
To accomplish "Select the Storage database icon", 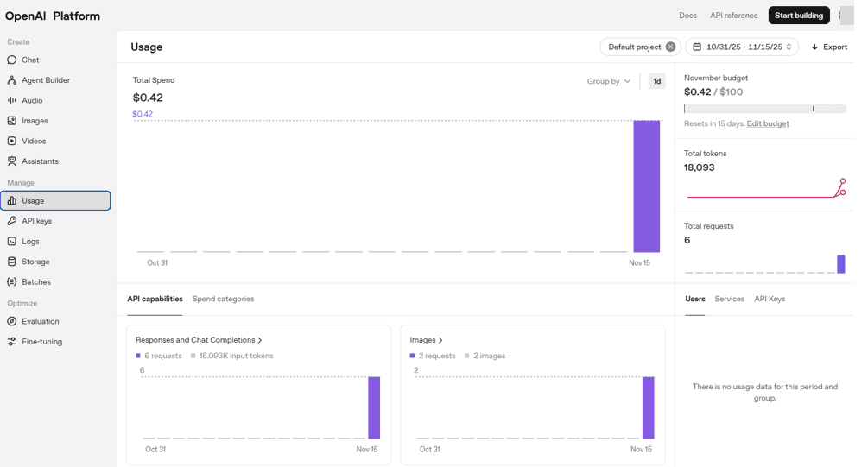I will coord(11,262).
